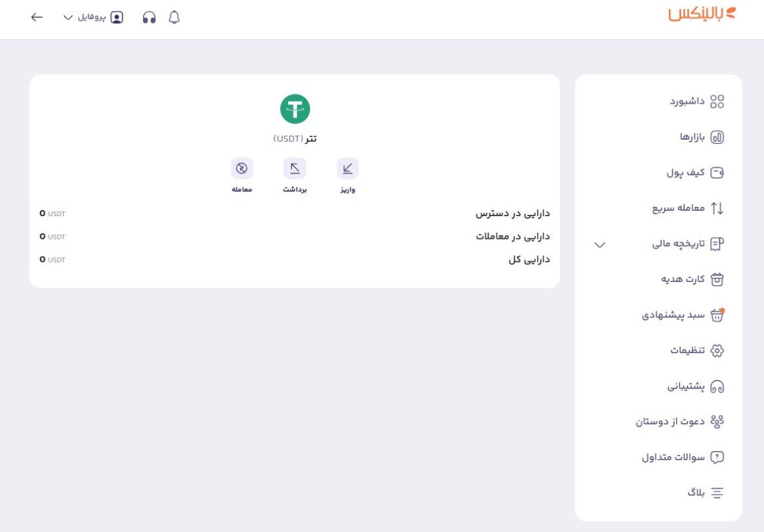
Task: Click the invite friends people icon
Action: coord(717,422)
